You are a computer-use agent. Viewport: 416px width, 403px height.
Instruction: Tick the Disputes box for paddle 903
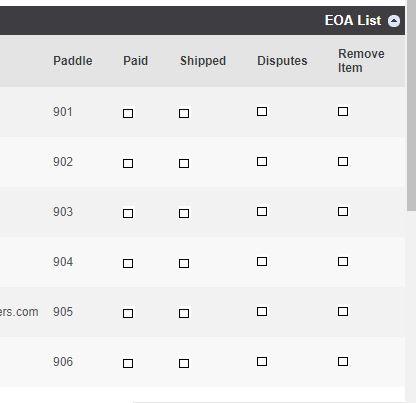click(x=262, y=211)
